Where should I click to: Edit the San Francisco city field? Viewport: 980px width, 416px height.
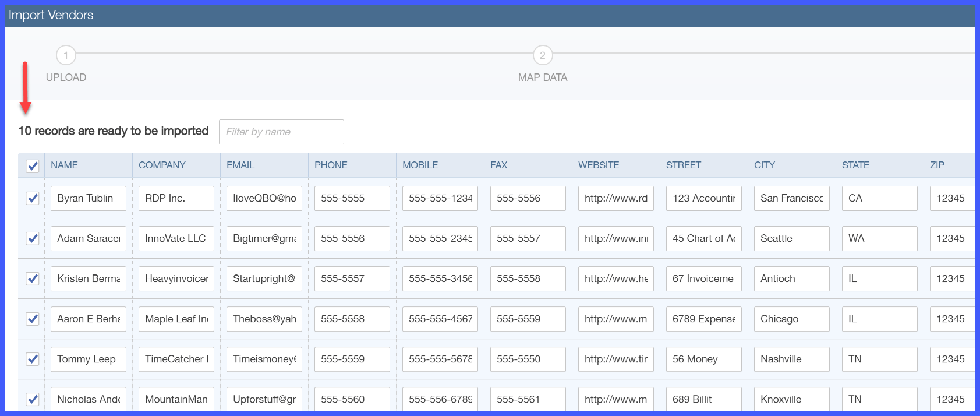click(x=792, y=198)
